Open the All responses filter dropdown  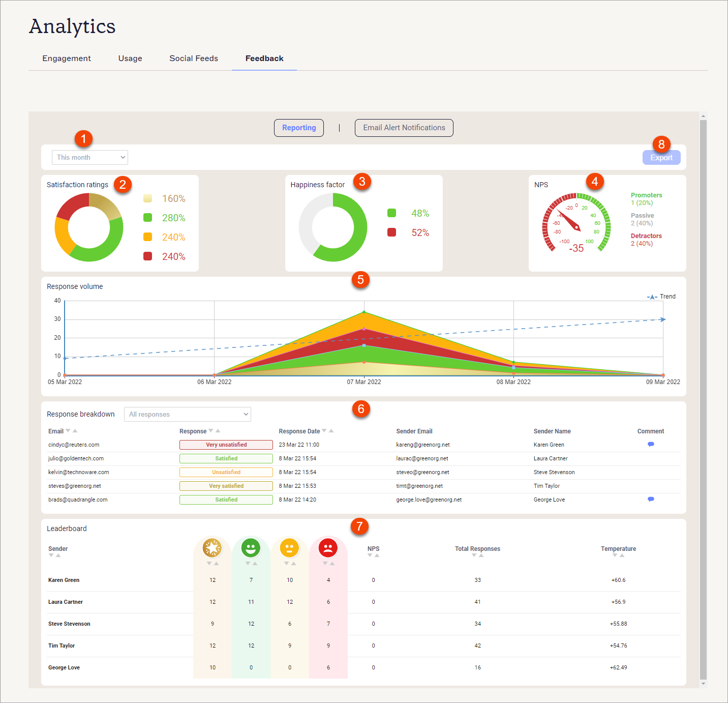point(187,414)
